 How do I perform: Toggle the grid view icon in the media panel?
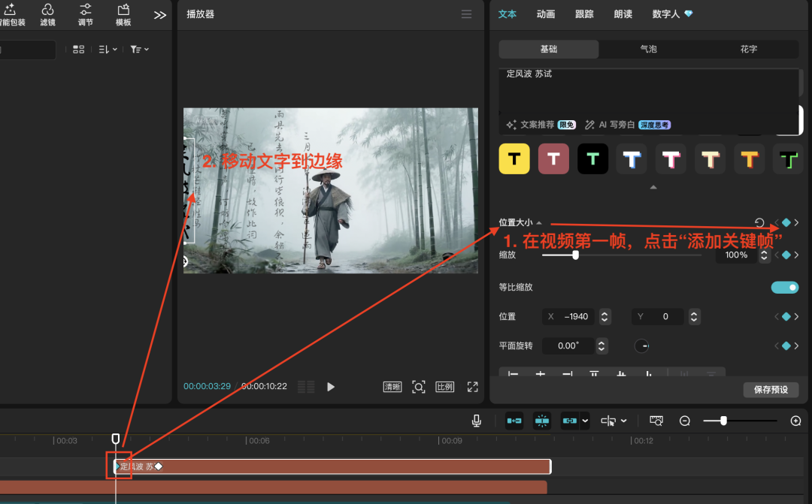click(x=78, y=49)
